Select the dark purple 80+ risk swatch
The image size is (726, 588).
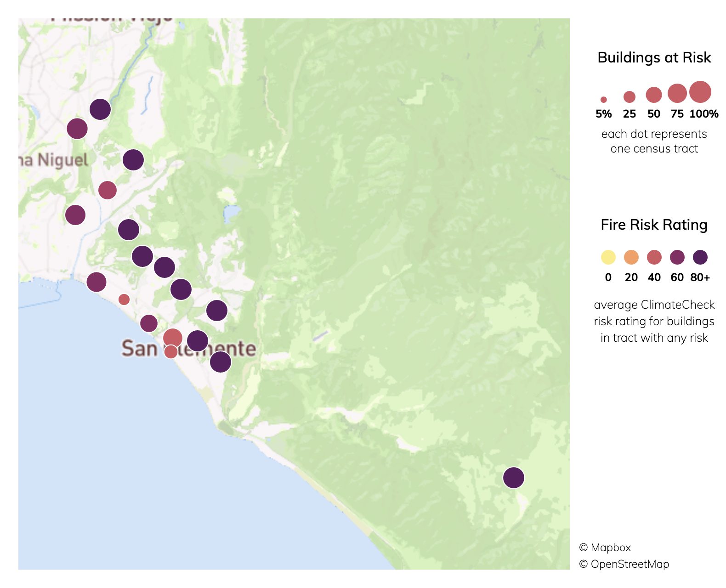700,257
